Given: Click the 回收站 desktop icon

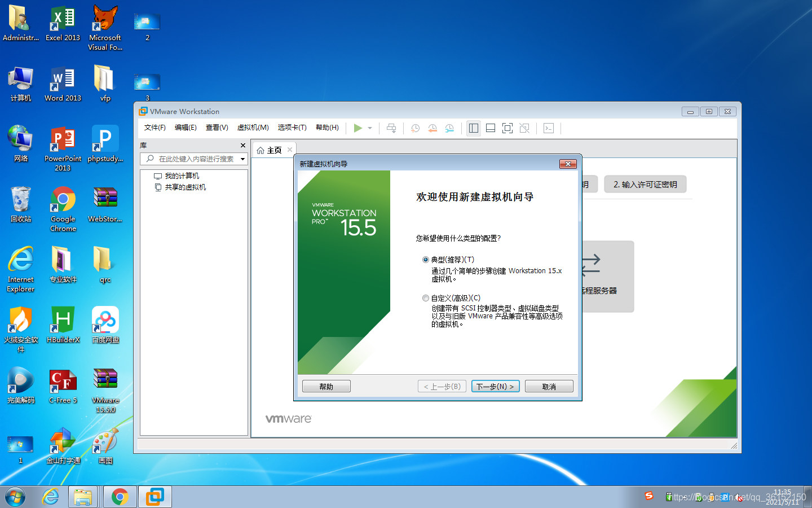Looking at the screenshot, I should [20, 204].
